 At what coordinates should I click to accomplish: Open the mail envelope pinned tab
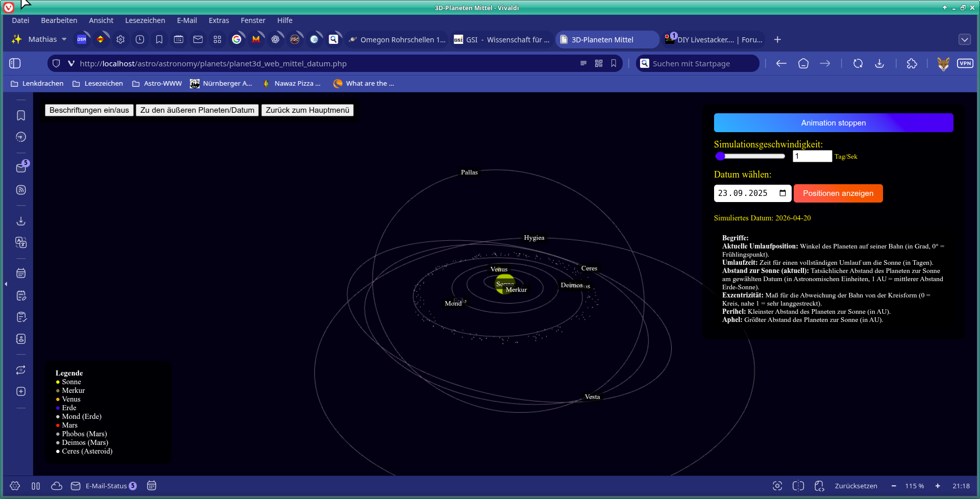point(198,39)
